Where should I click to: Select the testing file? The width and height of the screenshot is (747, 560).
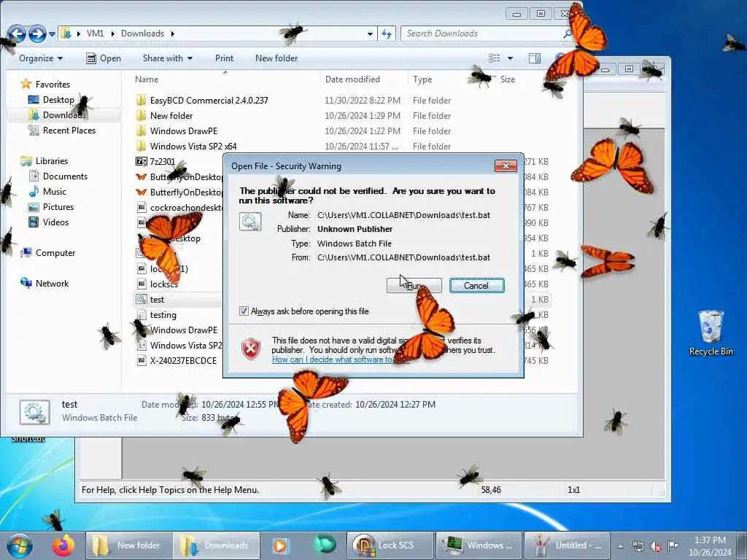coord(163,315)
